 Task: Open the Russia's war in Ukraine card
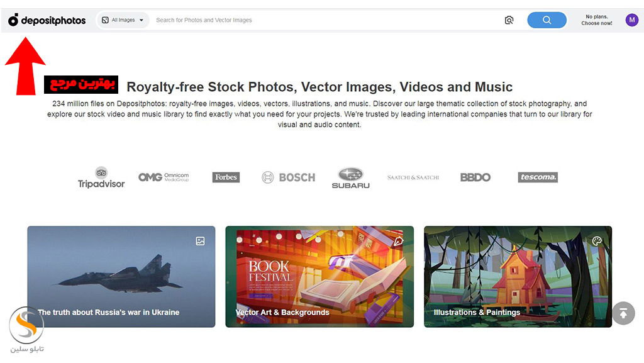coord(121,277)
